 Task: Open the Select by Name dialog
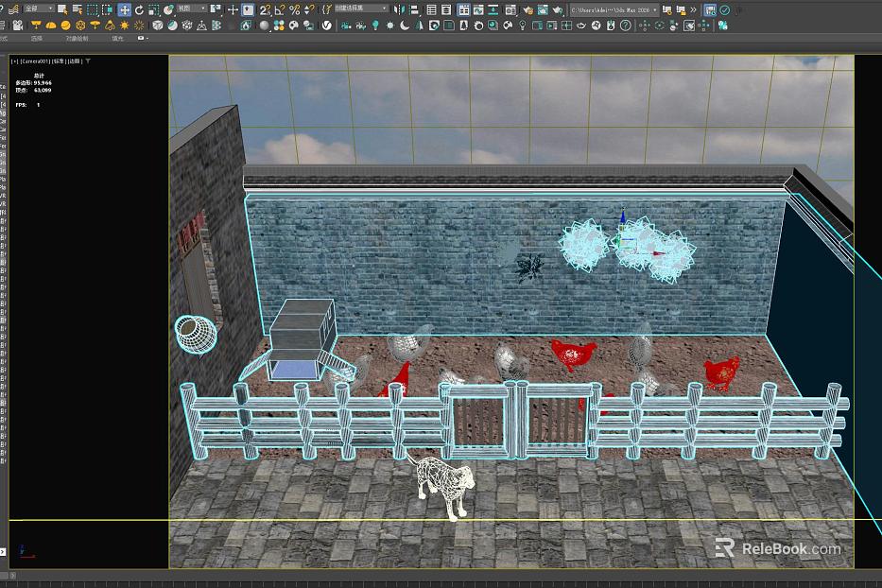(78, 9)
